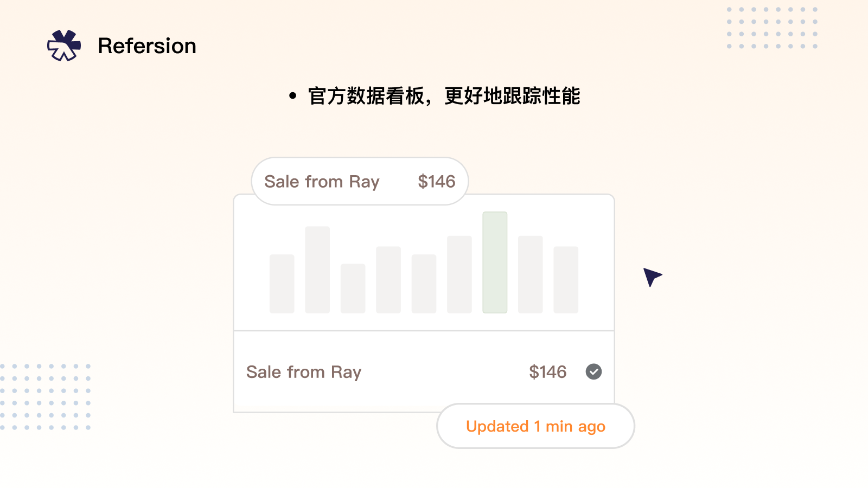Viewport: 868px width, 488px height.
Task: Click the dark navy cursor arrow icon
Action: 651,276
